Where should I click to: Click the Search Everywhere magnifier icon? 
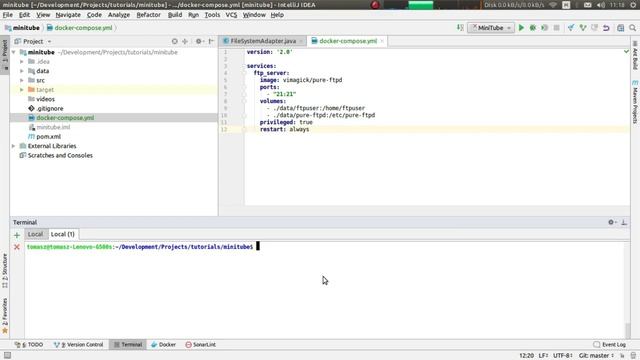click(x=633, y=28)
